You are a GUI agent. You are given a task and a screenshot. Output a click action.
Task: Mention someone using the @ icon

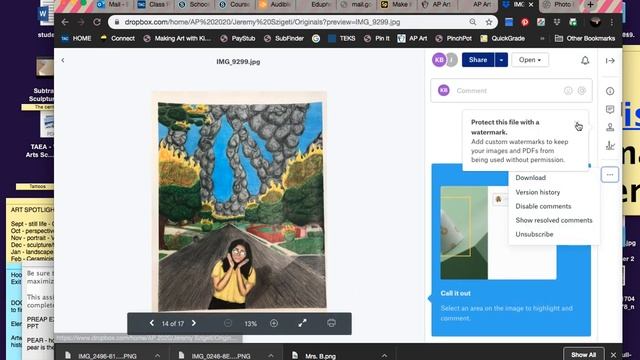[582, 91]
